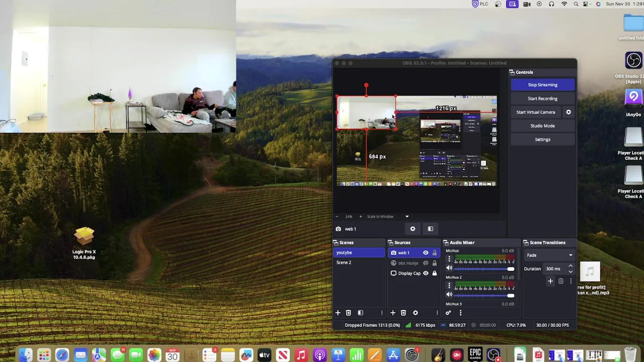
Task: Open OBS Studio desktop shortcut icon
Action: coord(633,61)
